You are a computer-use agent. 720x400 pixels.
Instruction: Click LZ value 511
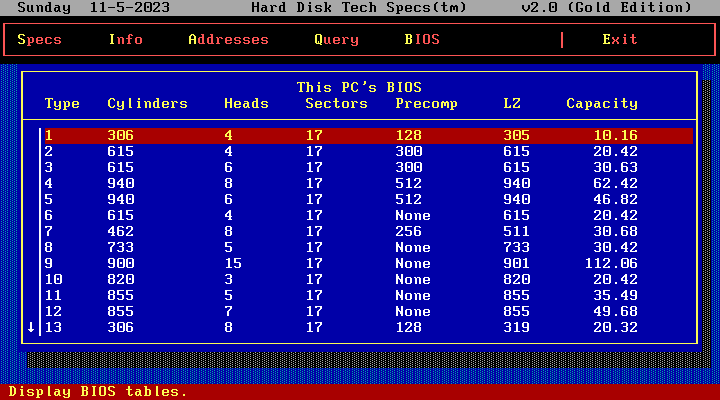point(516,231)
